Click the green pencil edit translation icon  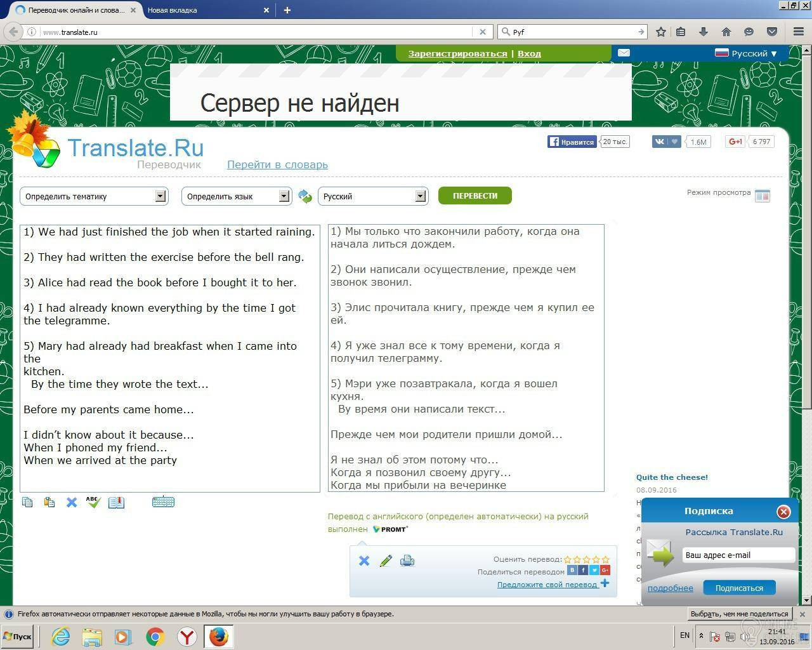386,560
